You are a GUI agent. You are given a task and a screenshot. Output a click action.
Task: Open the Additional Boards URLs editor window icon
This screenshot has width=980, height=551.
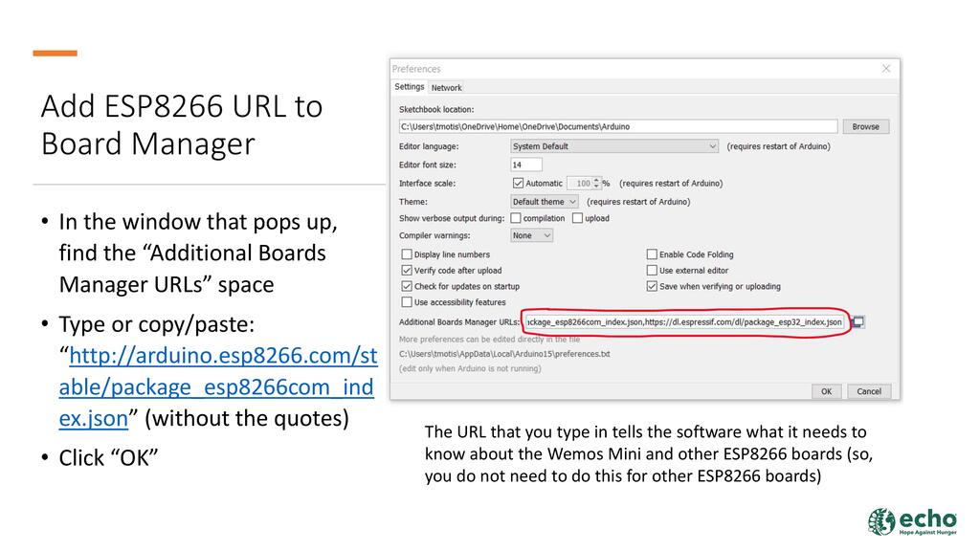858,322
